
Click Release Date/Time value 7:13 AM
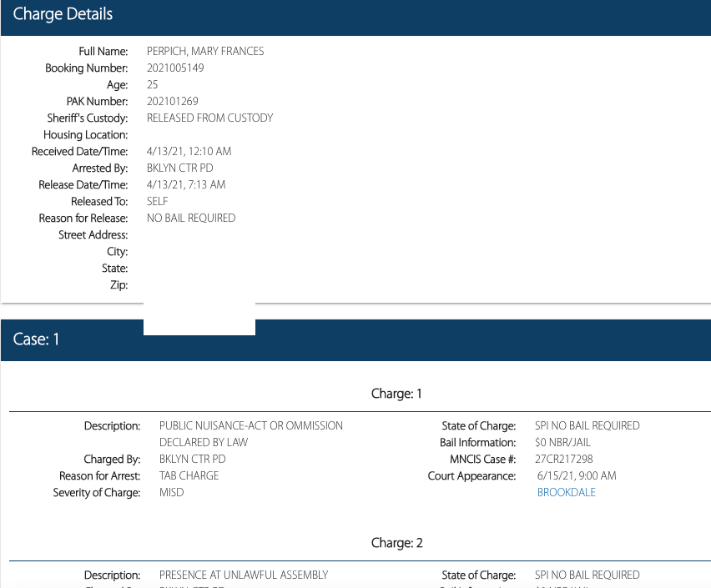click(x=186, y=185)
